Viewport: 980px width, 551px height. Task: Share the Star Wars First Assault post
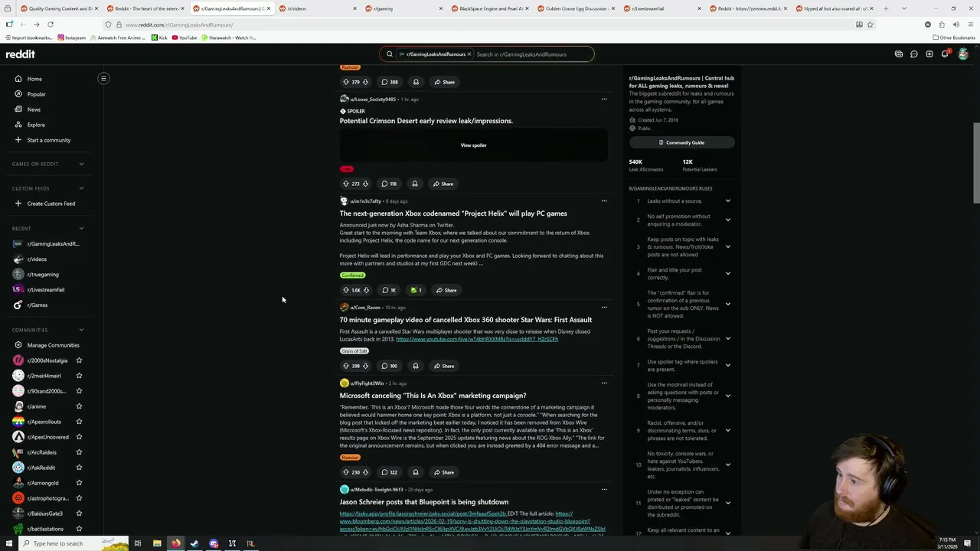pos(444,366)
